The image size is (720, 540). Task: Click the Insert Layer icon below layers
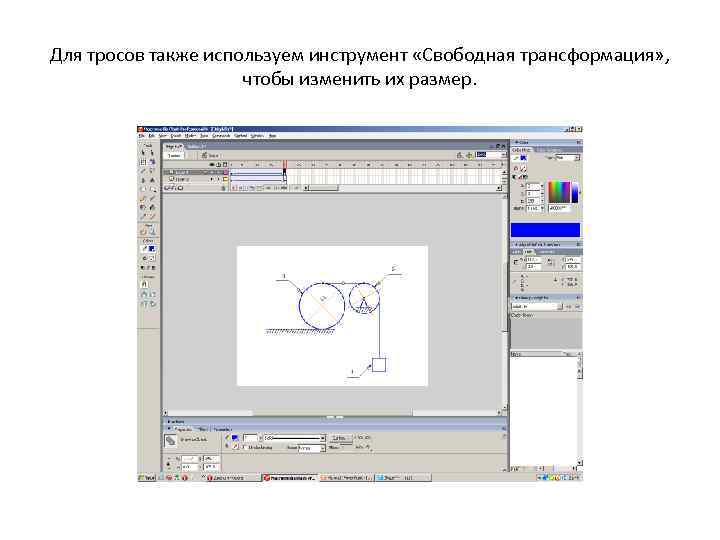coord(167,188)
